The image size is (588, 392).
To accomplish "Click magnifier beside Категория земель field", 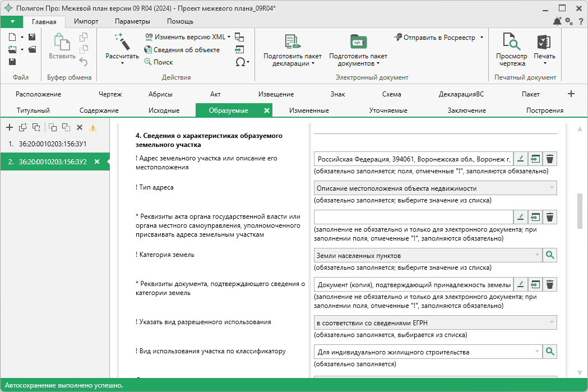I will 550,255.
